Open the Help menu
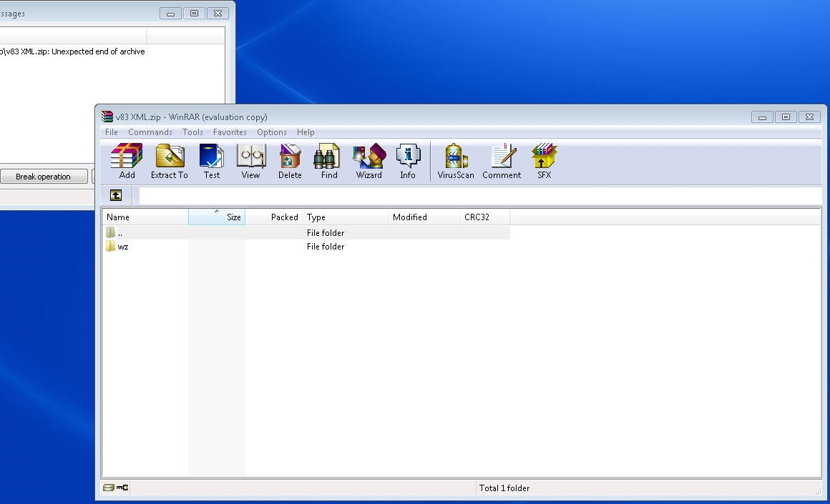Viewport: 830px width, 504px height. 306,132
